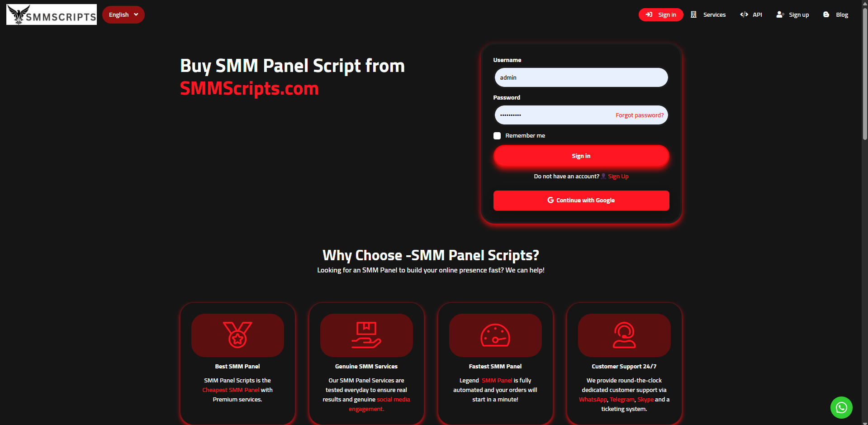Open the Cheapest SMM Panel link
The image size is (868, 425).
pyautogui.click(x=231, y=390)
